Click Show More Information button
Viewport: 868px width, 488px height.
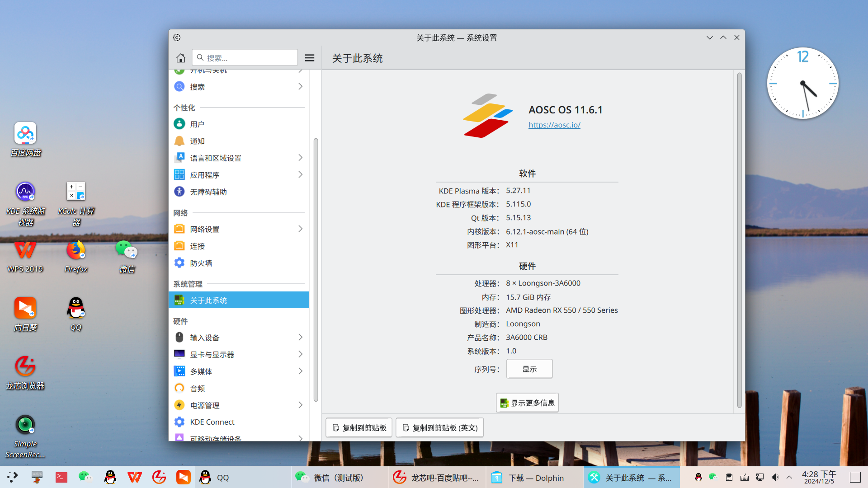click(x=527, y=403)
